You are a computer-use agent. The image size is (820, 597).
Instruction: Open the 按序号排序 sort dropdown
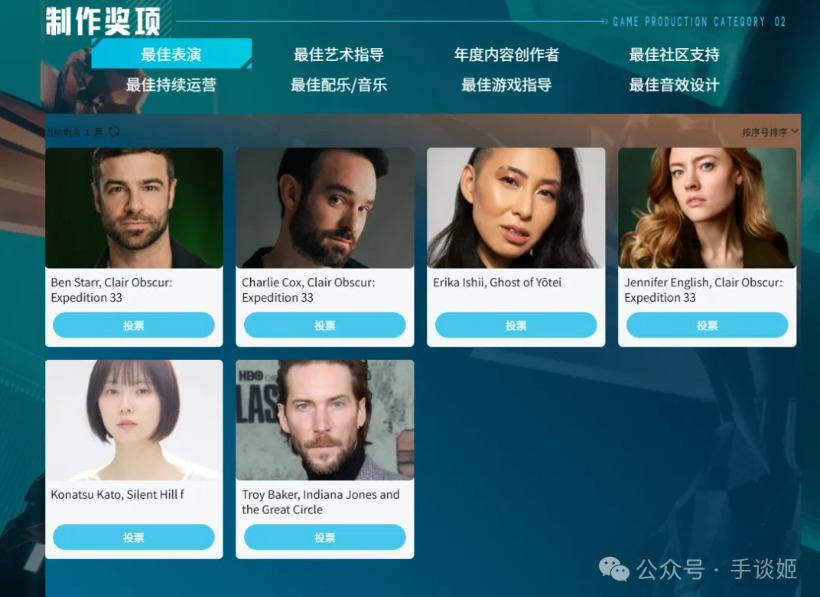click(770, 132)
